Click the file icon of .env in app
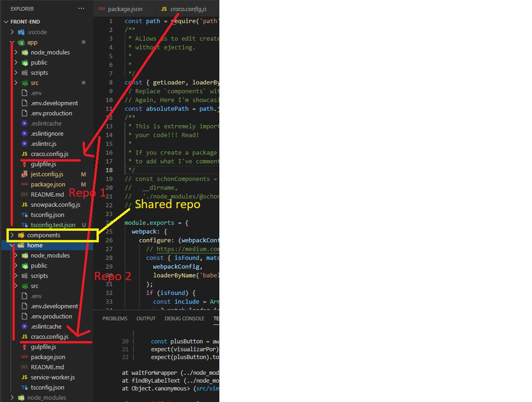The width and height of the screenshot is (532, 402). (x=24, y=93)
